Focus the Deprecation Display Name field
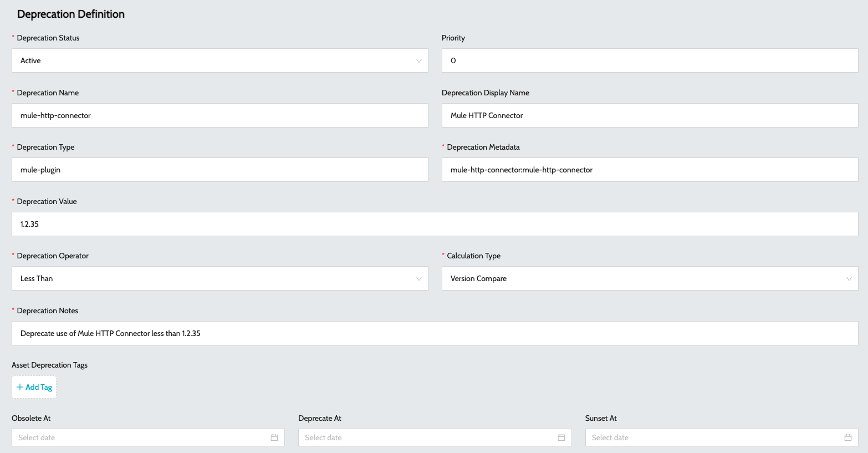 click(x=650, y=115)
